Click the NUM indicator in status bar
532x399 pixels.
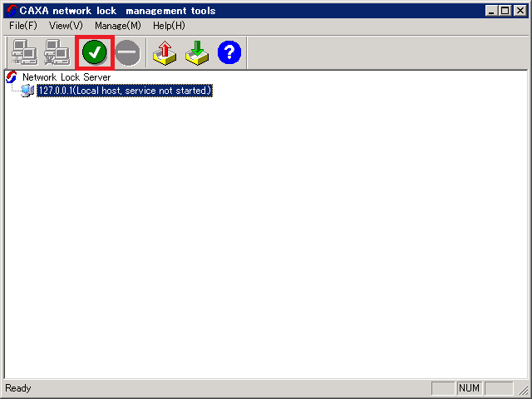pyautogui.click(x=469, y=388)
